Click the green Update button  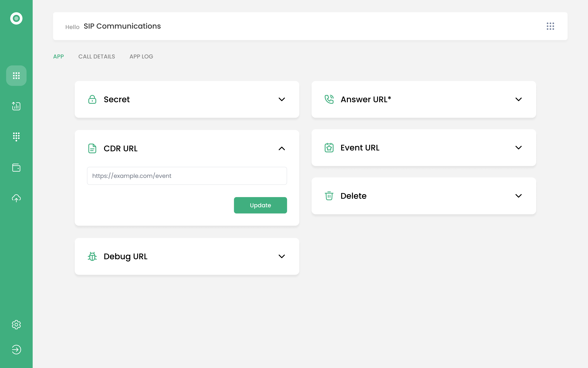point(261,205)
